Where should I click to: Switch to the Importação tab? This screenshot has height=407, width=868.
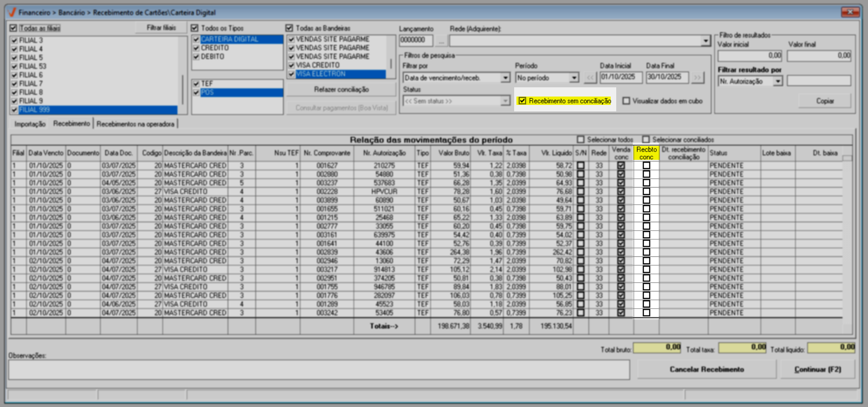point(30,124)
